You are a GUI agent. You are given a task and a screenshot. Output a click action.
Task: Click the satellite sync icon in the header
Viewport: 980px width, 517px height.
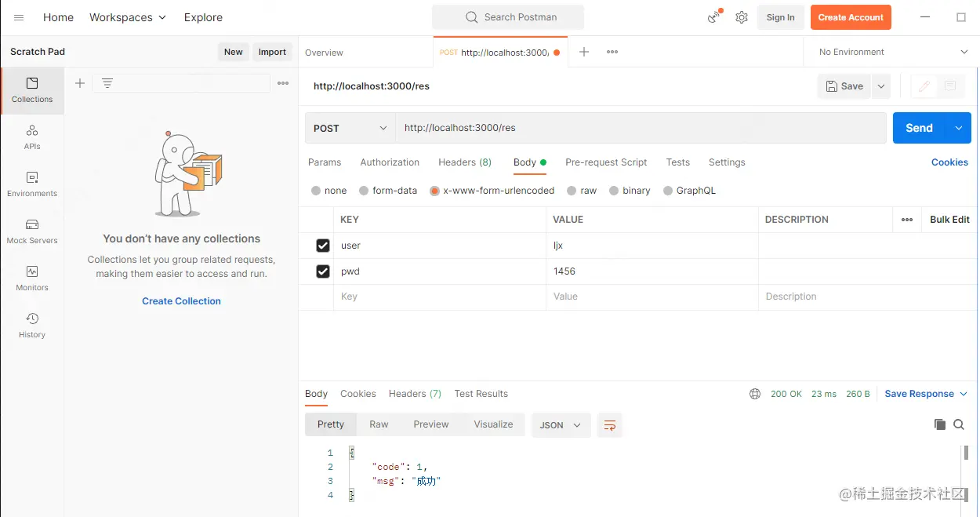pos(714,16)
